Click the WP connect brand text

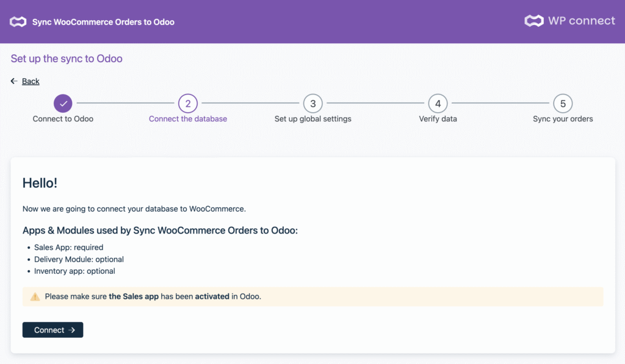(x=581, y=21)
